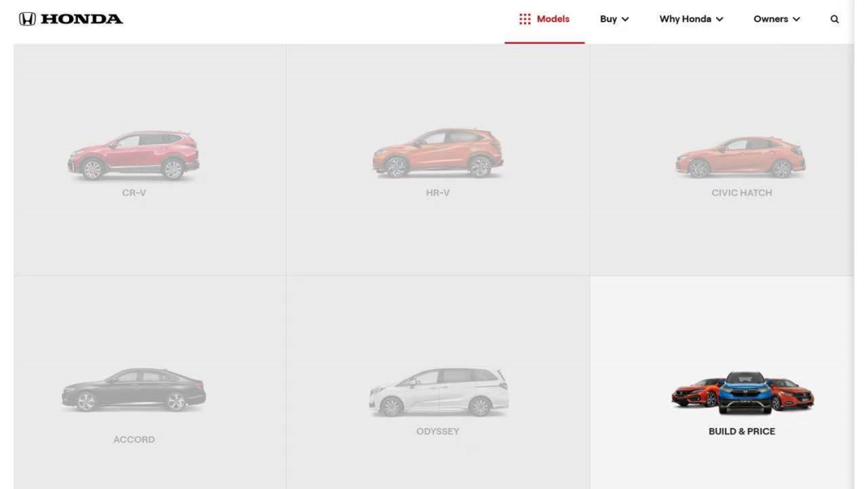Select the white Odyssey car image
This screenshot has height=489, width=868.
(439, 392)
